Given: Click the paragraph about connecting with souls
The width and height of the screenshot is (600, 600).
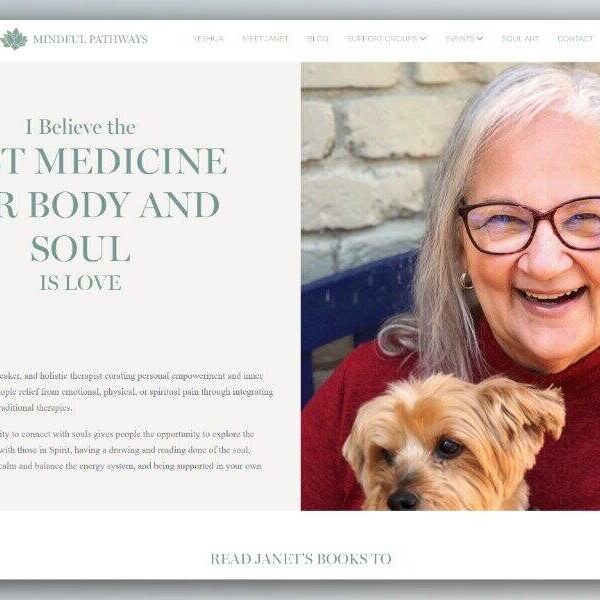Looking at the screenshot, I should pyautogui.click(x=131, y=450).
